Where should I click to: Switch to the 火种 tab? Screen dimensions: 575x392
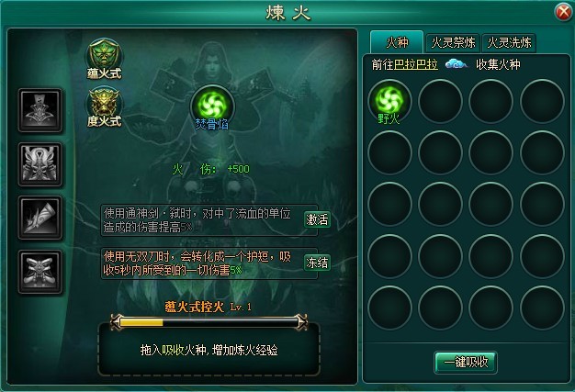(x=397, y=42)
